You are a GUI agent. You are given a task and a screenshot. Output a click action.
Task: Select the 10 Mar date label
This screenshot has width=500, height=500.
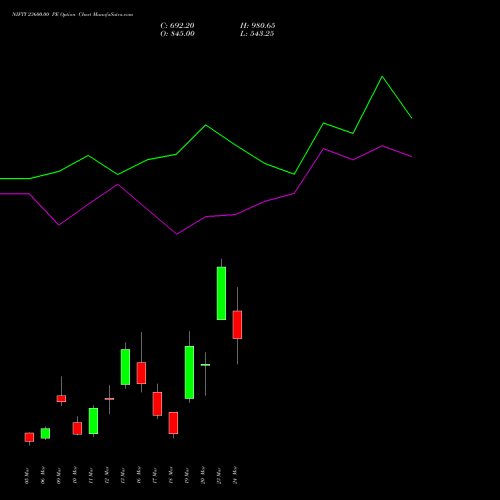tap(75, 476)
